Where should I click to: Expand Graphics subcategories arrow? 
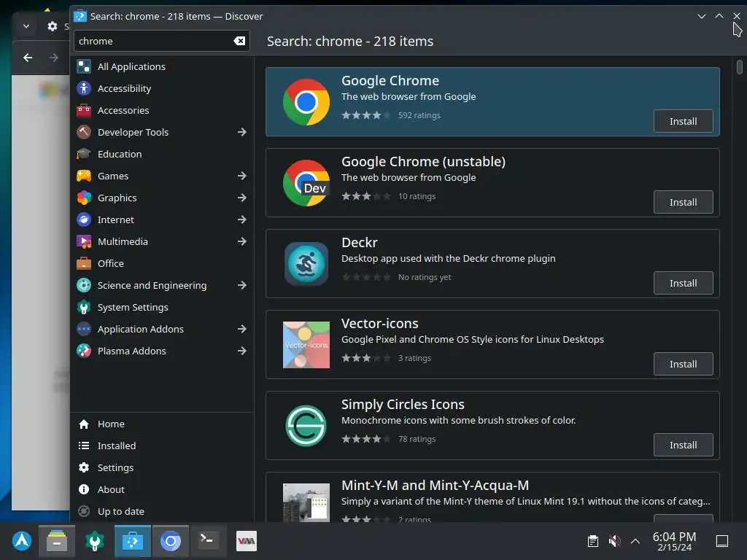pyautogui.click(x=242, y=198)
